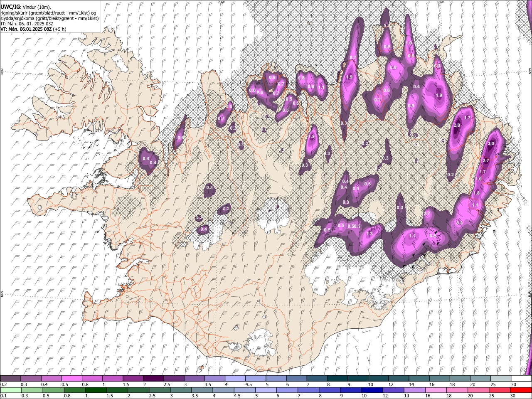Pick the dark purple snow swatch labeled 2

click(x=153, y=379)
